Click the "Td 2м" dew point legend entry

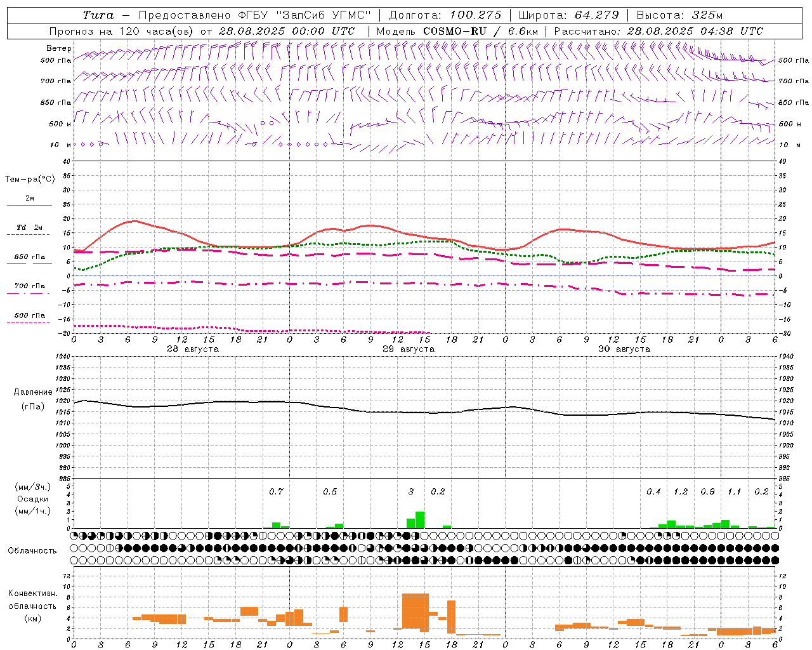coord(30,227)
